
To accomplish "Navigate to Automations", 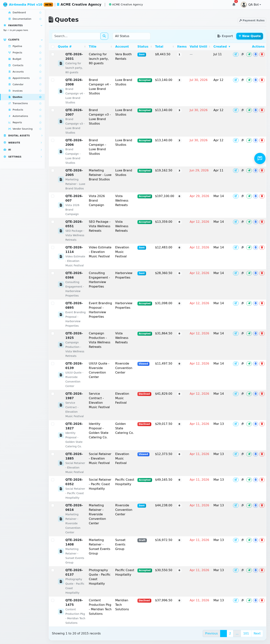I will coord(20,116).
